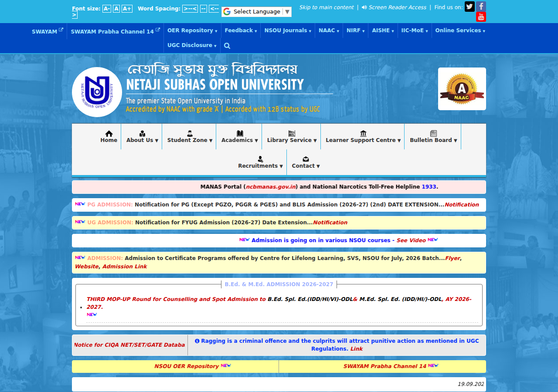Open the Facebook icon link

click(x=481, y=7)
